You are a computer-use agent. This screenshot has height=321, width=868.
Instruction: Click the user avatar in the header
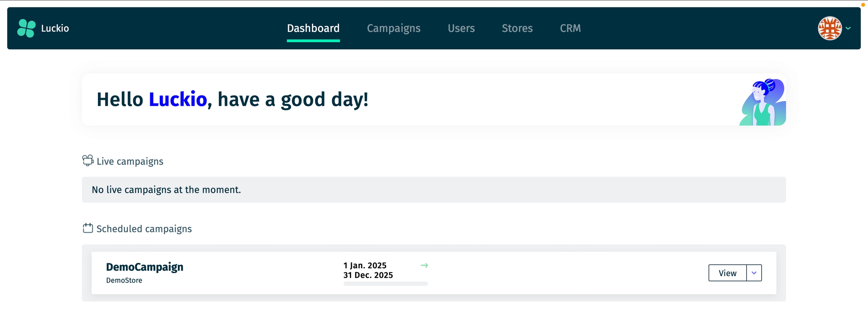pos(830,28)
